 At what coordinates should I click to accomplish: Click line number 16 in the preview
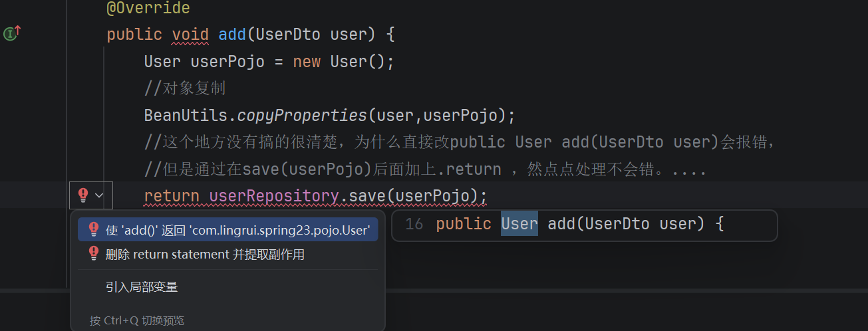(x=414, y=224)
